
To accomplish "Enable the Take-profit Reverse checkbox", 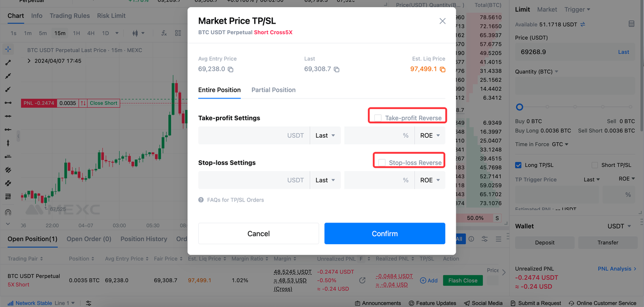I will tap(378, 118).
